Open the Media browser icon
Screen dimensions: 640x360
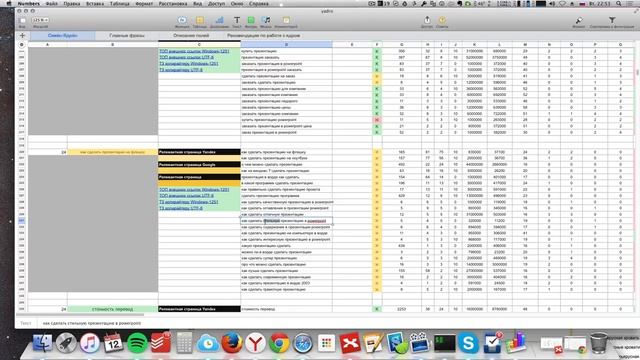tap(266, 20)
